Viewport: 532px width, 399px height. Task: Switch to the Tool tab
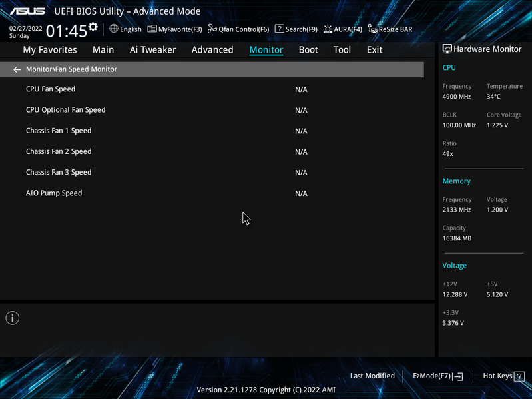342,50
